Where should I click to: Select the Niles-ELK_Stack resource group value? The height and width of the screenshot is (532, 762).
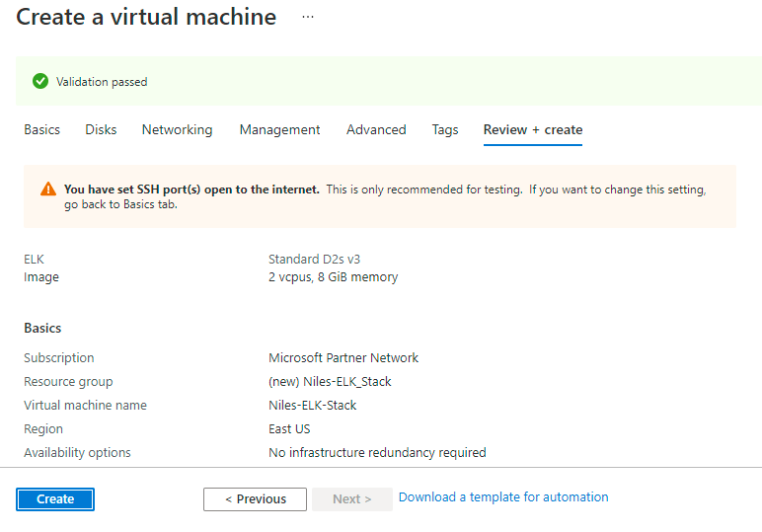coord(330,382)
